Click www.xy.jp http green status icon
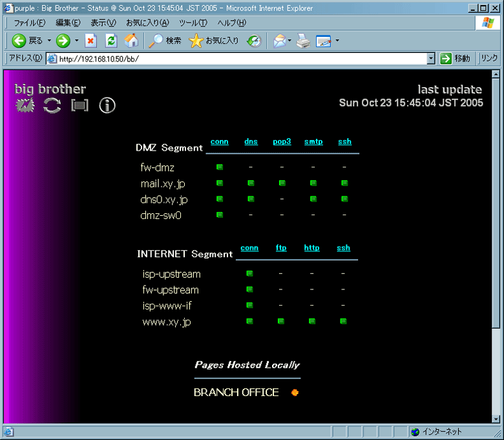This screenshot has height=440, width=504. point(312,321)
